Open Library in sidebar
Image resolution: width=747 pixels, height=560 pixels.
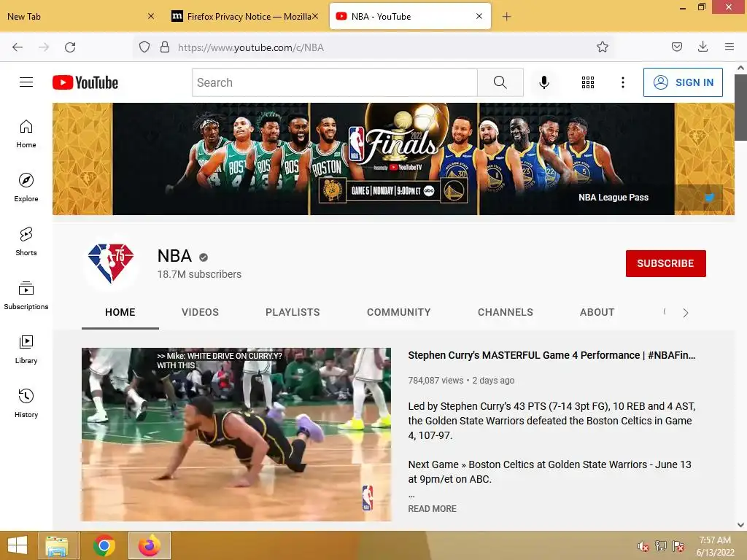(26, 349)
